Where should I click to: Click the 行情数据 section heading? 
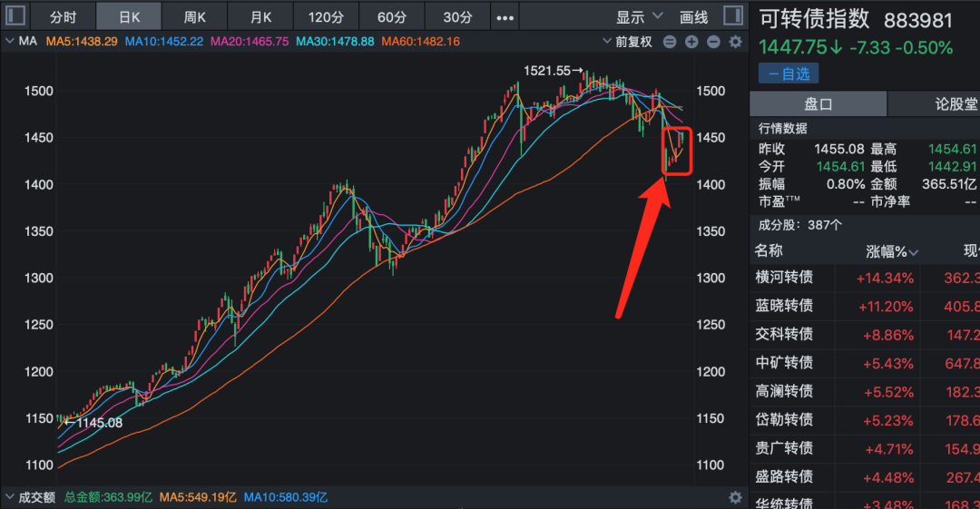pyautogui.click(x=782, y=129)
